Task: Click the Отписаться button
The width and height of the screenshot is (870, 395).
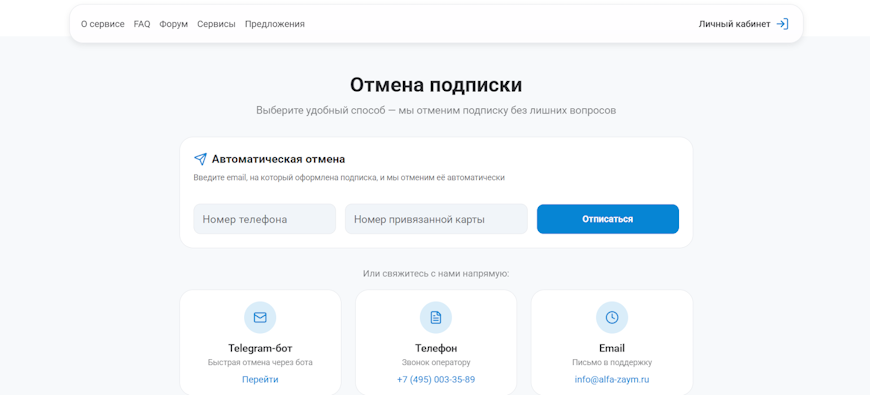Action: tap(608, 219)
